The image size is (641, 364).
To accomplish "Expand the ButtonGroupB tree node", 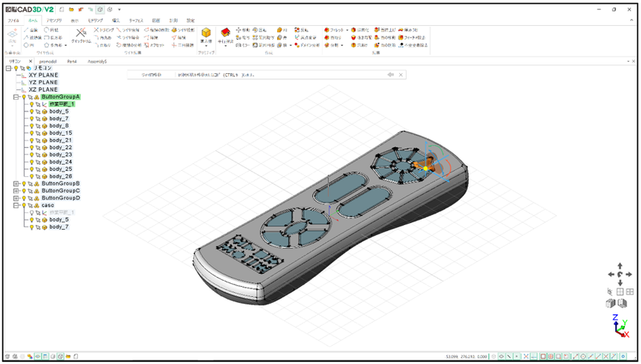I will click(16, 184).
